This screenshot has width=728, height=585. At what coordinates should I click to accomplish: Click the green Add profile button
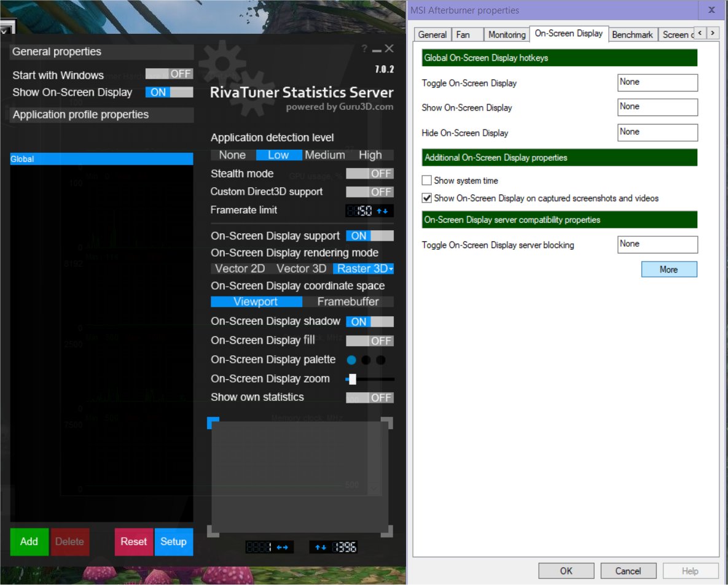pyautogui.click(x=29, y=541)
